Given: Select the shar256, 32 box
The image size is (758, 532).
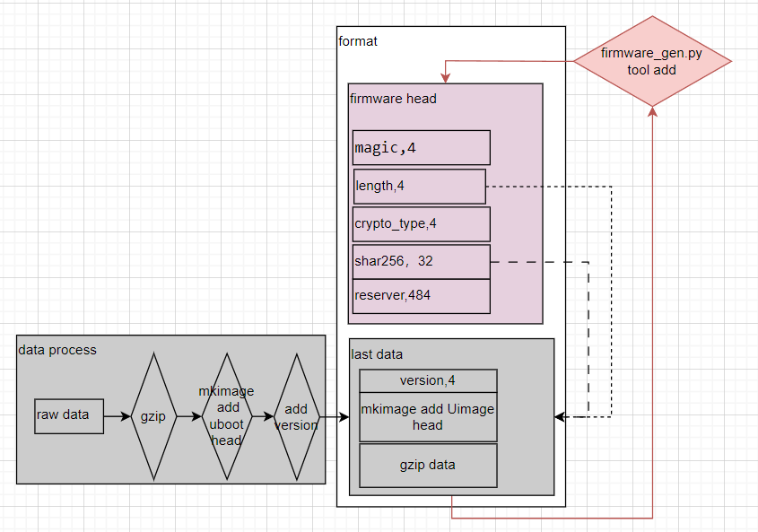Looking at the screenshot, I should (x=421, y=261).
